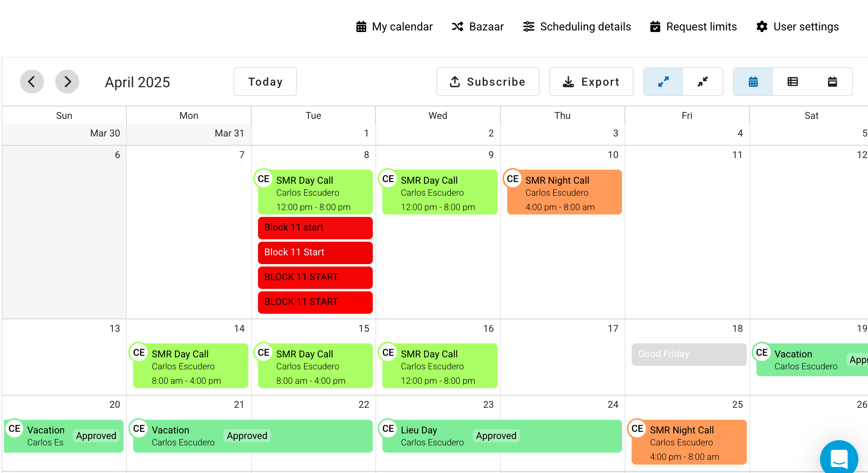Expand calendar events view with expand arrows

coord(663,82)
